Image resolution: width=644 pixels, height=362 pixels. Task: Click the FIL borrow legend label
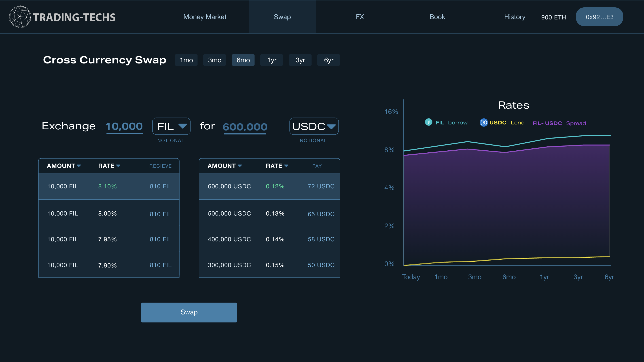coord(451,123)
